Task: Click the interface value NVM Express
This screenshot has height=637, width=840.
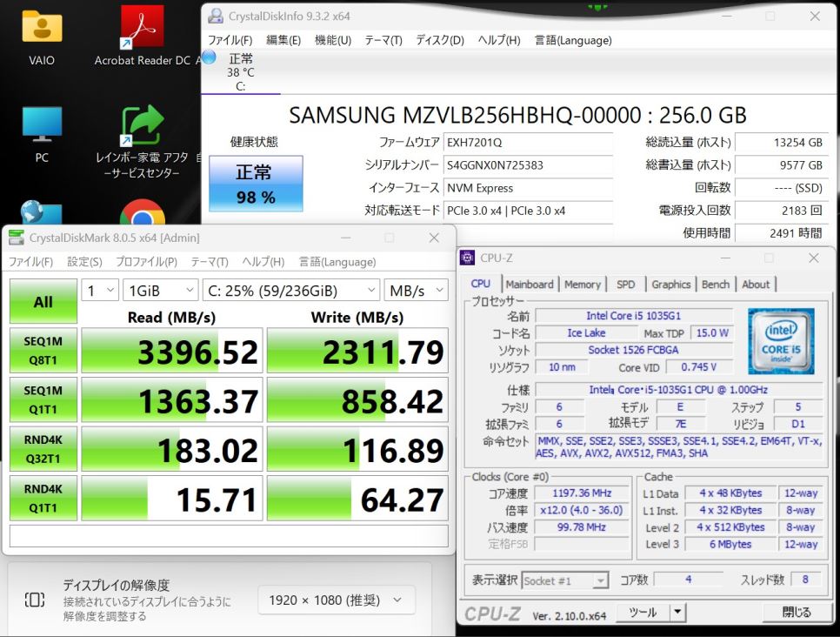Action: click(528, 188)
